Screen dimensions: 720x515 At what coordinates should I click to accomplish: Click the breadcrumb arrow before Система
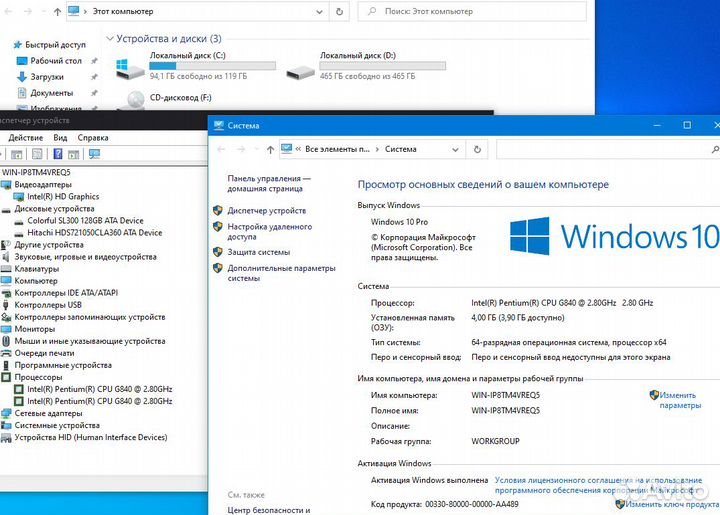click(377, 149)
